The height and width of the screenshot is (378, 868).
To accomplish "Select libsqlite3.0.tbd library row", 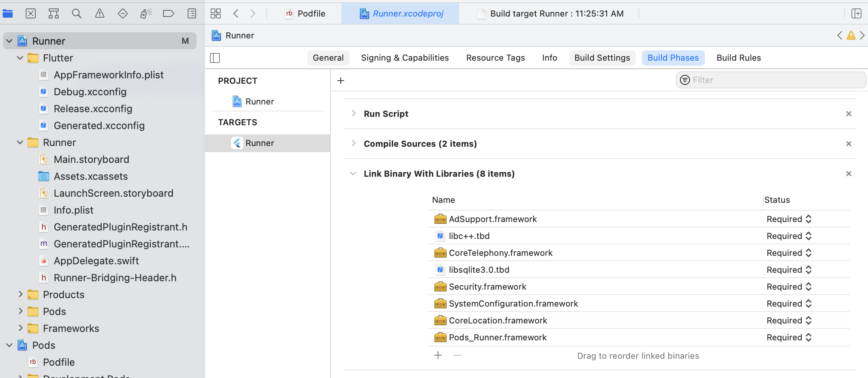I will pyautogui.click(x=639, y=270).
